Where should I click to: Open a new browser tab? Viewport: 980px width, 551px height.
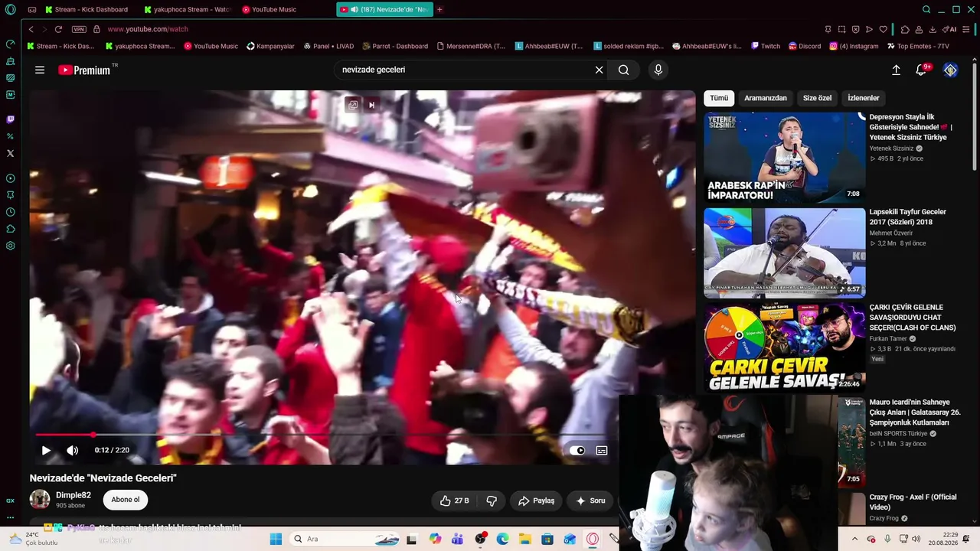pos(439,9)
